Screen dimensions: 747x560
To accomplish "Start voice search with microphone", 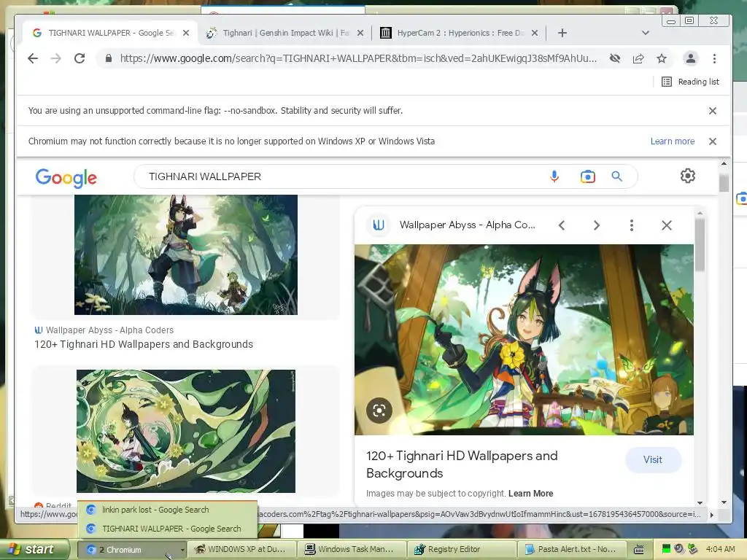I will coord(554,176).
